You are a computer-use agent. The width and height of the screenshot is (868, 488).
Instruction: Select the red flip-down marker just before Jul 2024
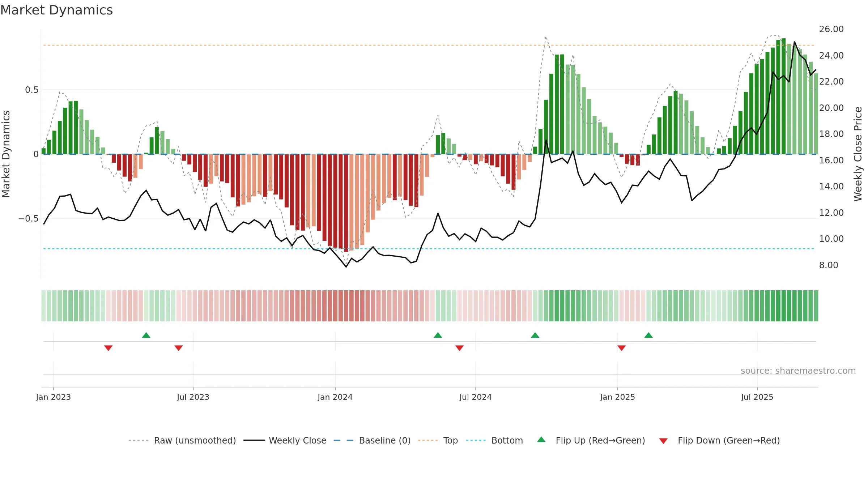460,348
